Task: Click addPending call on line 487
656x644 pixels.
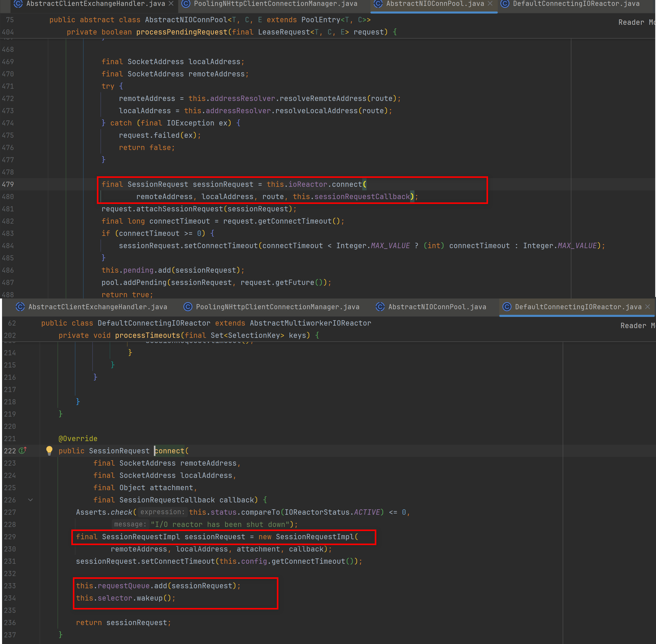Action: [145, 282]
